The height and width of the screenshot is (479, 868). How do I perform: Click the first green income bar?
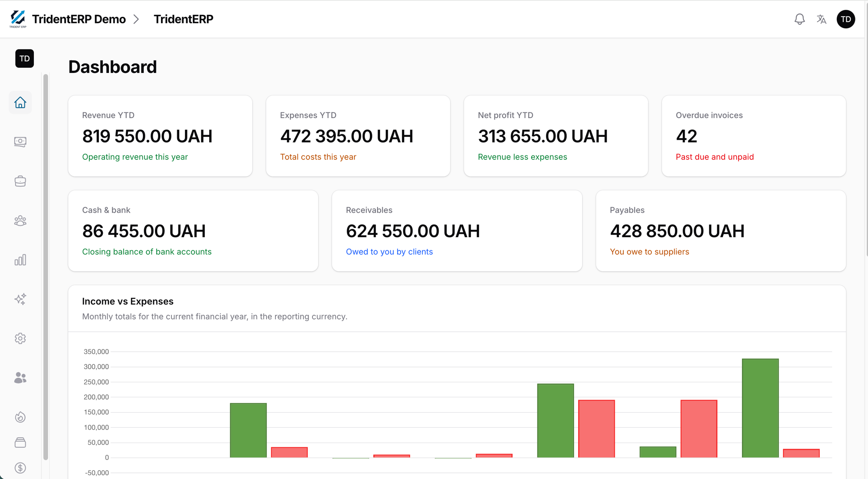tap(248, 430)
